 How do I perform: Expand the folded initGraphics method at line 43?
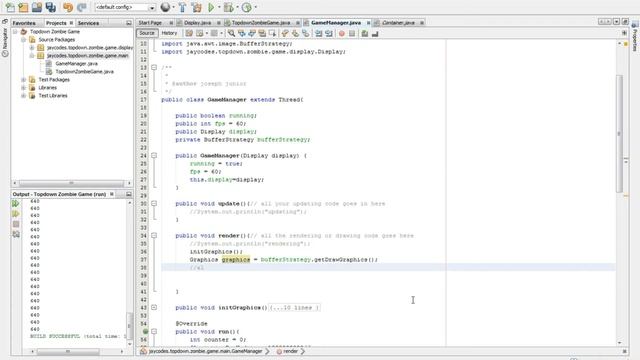tap(154, 307)
